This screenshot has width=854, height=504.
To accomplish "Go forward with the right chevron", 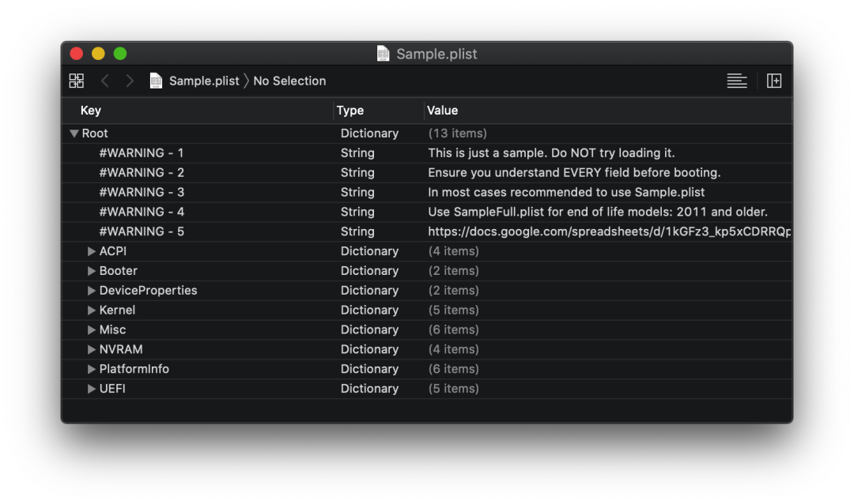I will pos(130,81).
